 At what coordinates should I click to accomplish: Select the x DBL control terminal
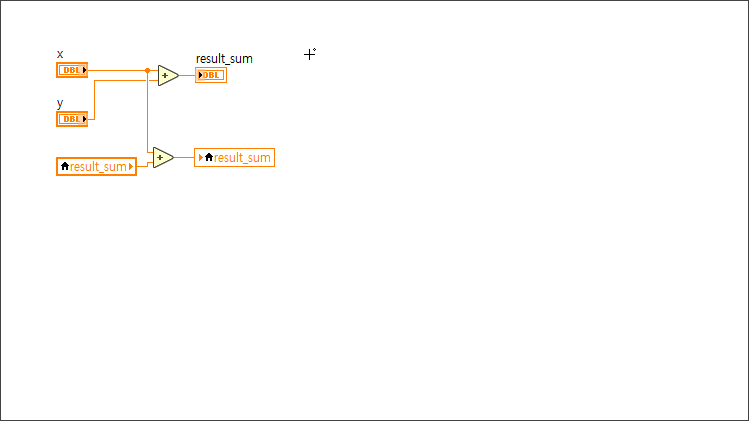(72, 70)
